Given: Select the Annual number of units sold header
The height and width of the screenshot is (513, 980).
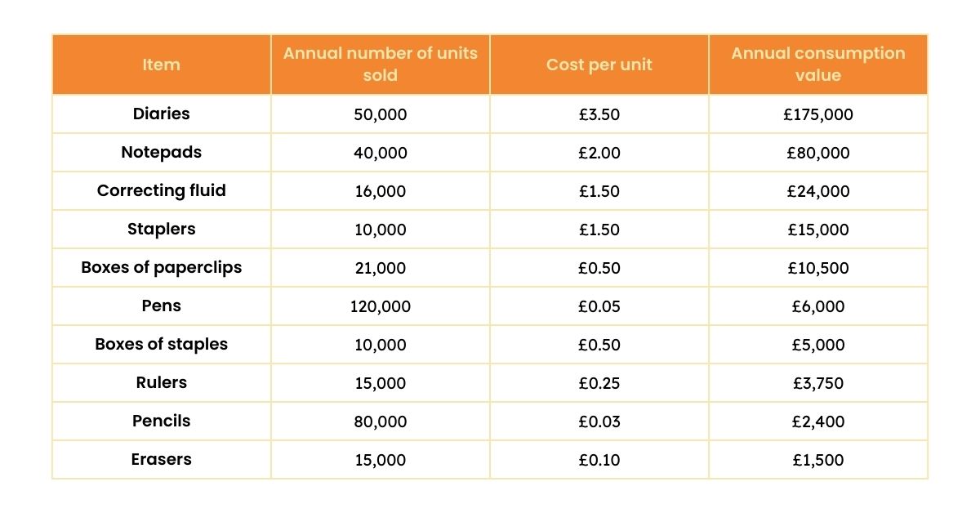Looking at the screenshot, I should coord(380,65).
